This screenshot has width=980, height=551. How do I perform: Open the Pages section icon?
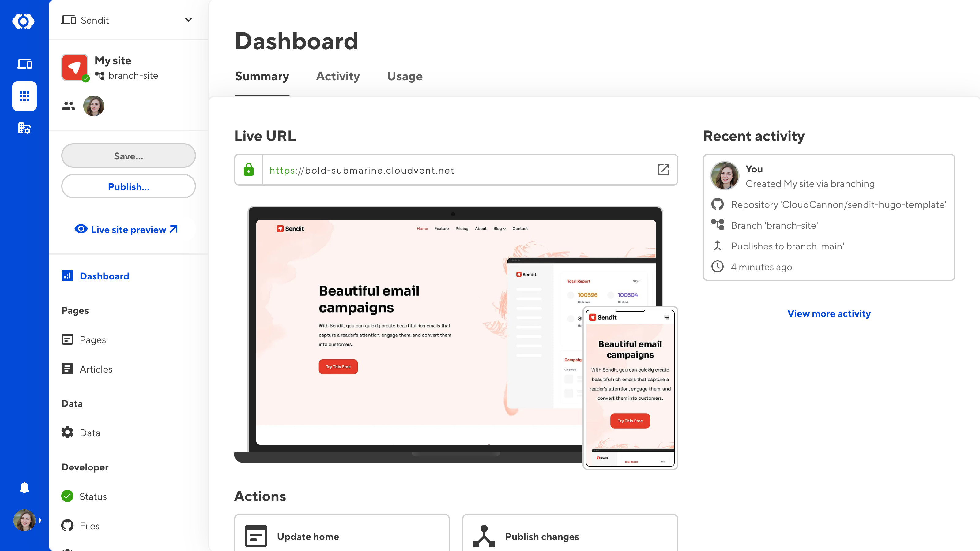67,339
